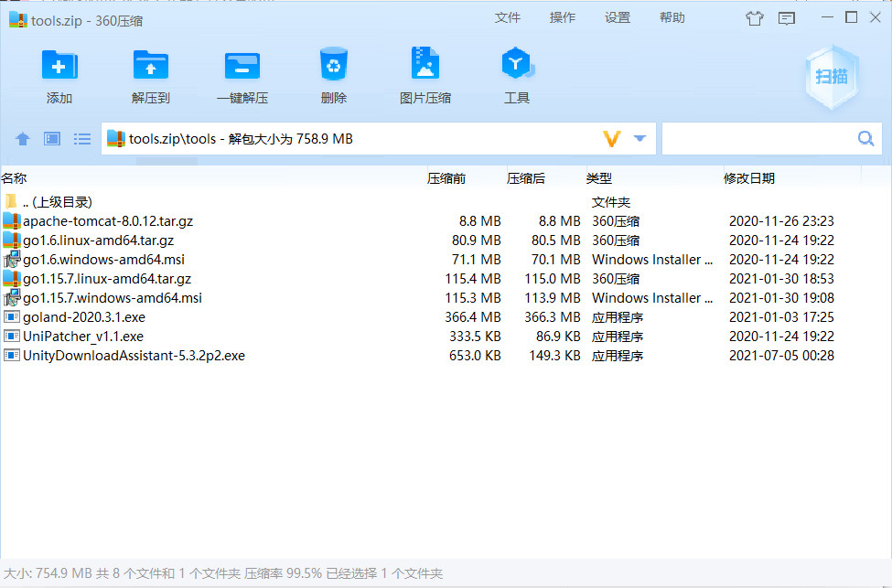Select UnityDownloadAssistant-5.3.2p2.exe file

(446, 356)
